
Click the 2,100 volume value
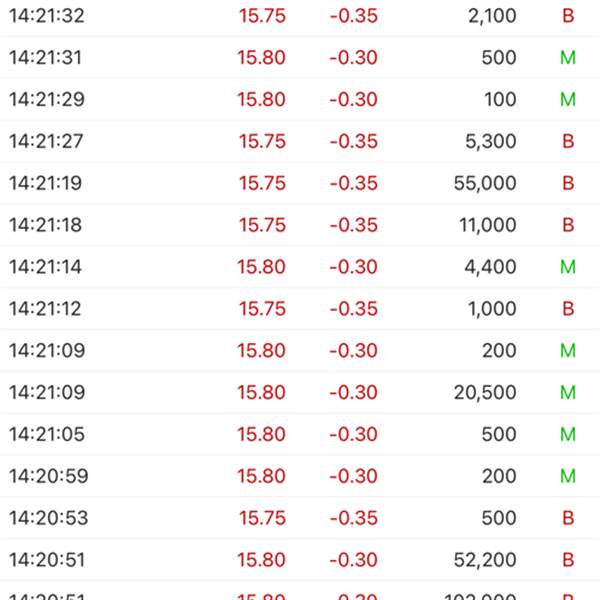click(x=492, y=16)
